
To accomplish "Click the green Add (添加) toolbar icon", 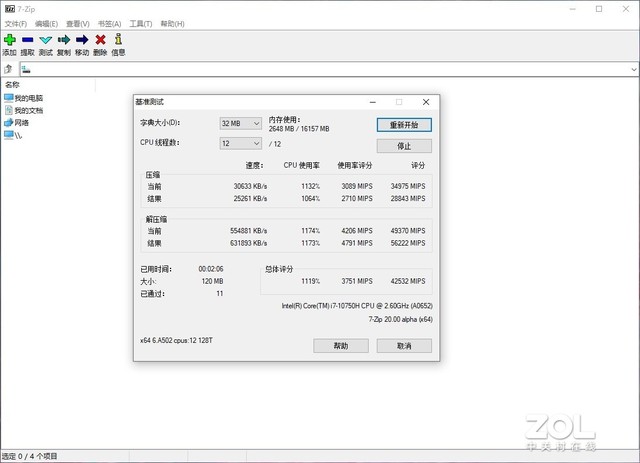I will 10,40.
